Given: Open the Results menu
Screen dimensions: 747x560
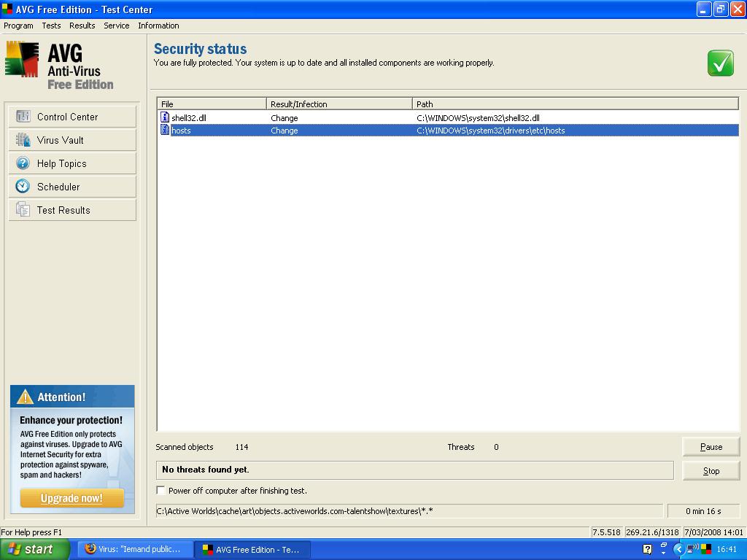Looking at the screenshot, I should pyautogui.click(x=82, y=26).
